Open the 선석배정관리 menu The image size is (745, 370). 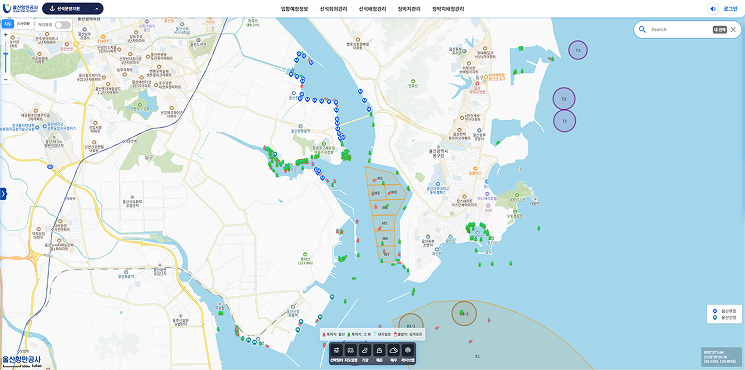372,9
